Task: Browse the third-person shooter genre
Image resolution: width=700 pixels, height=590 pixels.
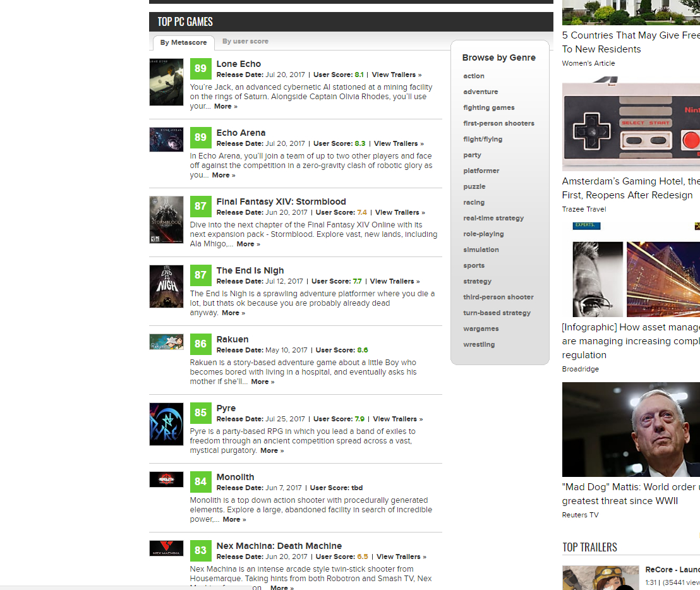Action: [498, 297]
